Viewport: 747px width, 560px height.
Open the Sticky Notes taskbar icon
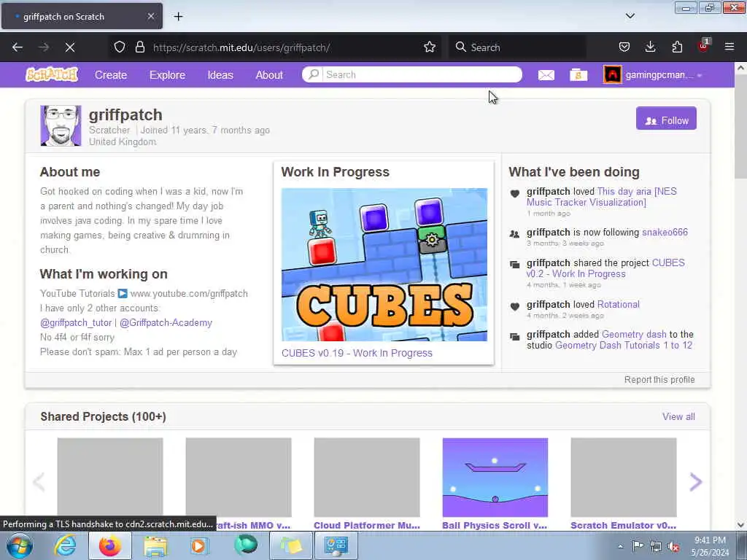[x=291, y=546]
